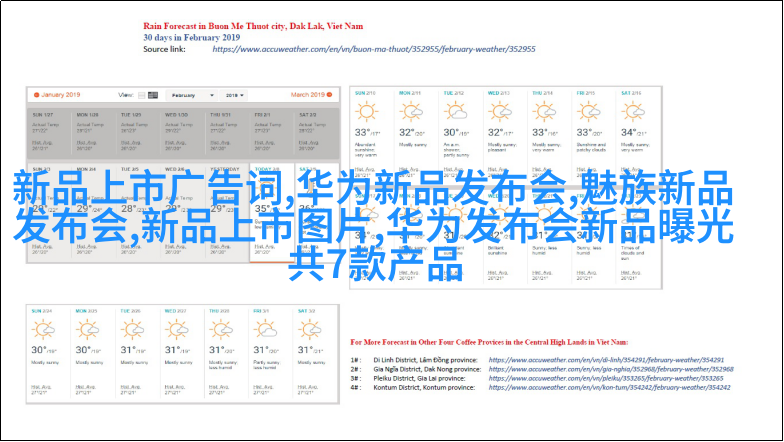Image resolution: width=784 pixels, height=442 pixels.
Task: Click the 'View:' label in the calendar header
Action: tap(126, 95)
